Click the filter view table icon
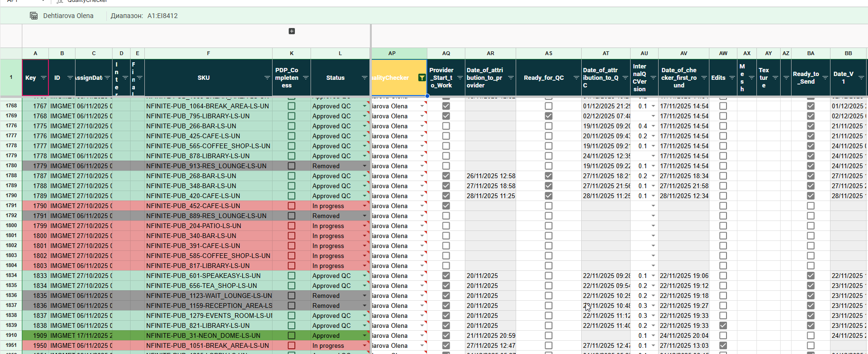This screenshot has height=354, width=868. tap(34, 16)
